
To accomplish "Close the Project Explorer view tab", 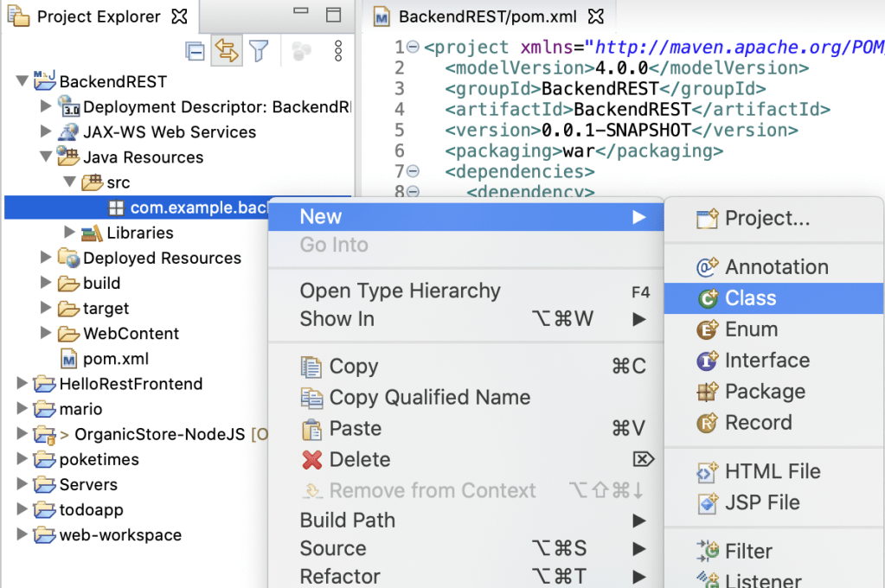I will tap(179, 16).
